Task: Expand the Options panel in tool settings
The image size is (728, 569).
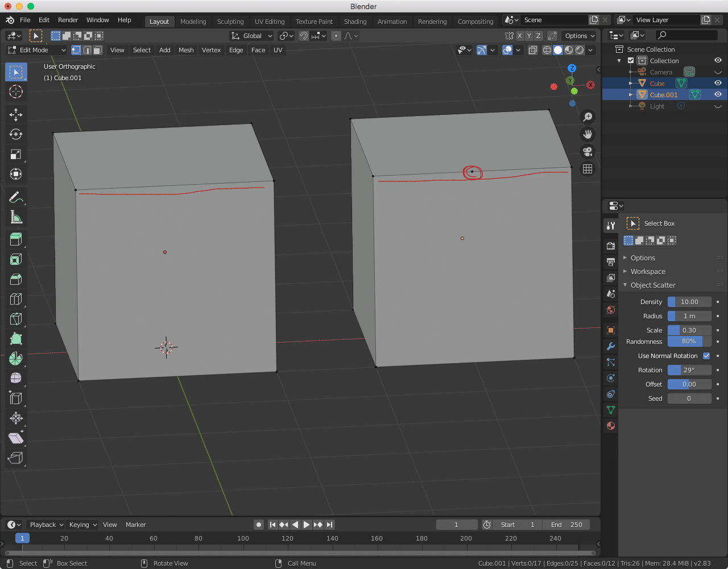Action: pos(643,258)
